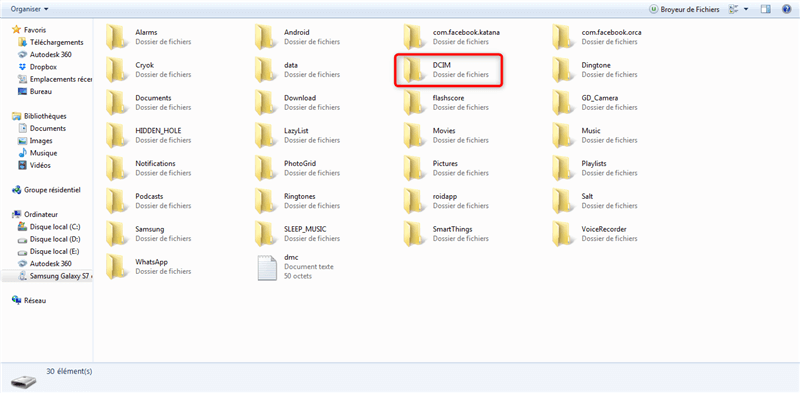Select the Ringtones folder icon
Screen dimensions: 800x393
pos(265,201)
